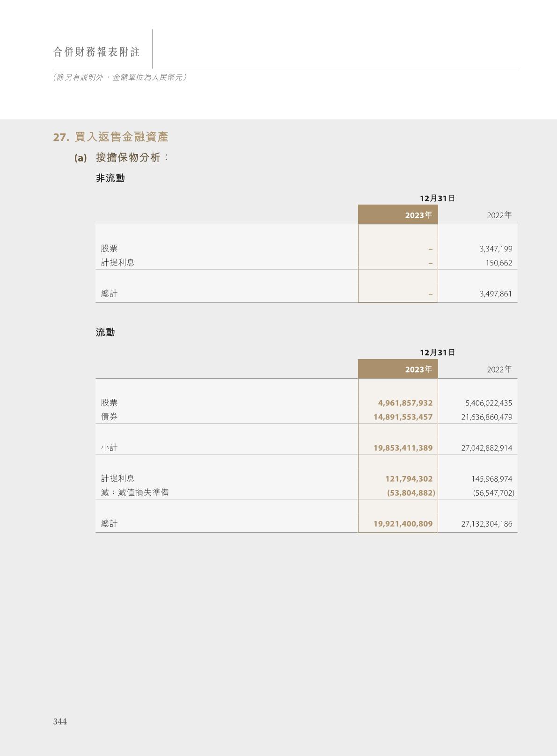Click the page title 合併財務報表附註
Screen dimensions: 557x756
pyautogui.click(x=96, y=52)
